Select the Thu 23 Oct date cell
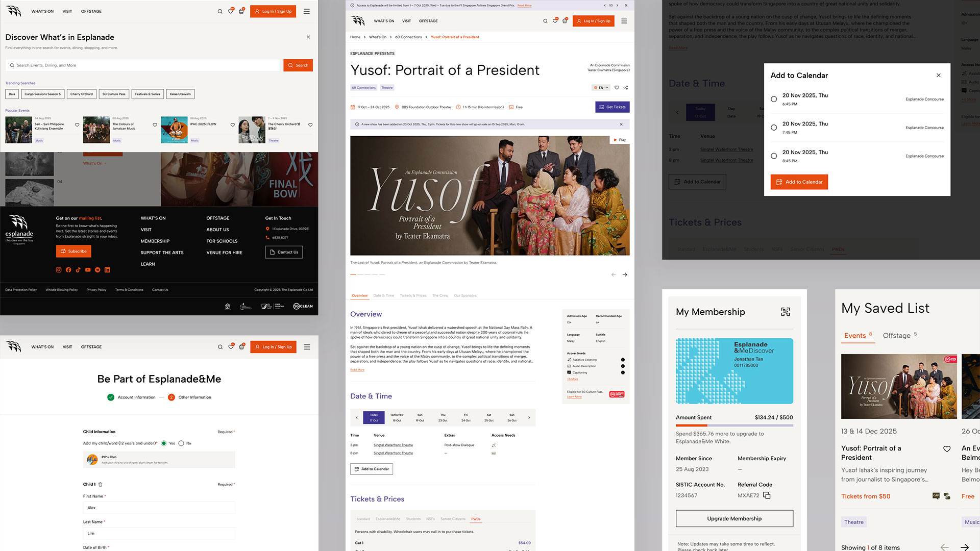Viewport: 980px width, 551px height. [x=443, y=418]
